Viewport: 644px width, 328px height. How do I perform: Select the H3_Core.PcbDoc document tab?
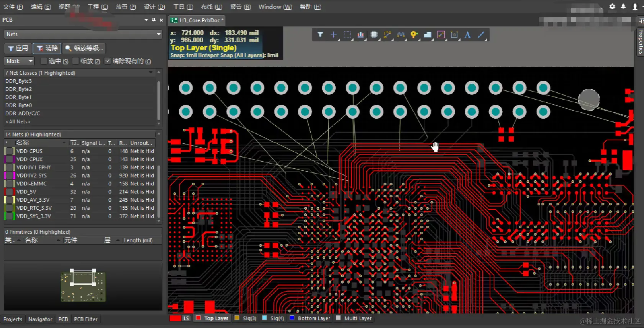(x=197, y=20)
